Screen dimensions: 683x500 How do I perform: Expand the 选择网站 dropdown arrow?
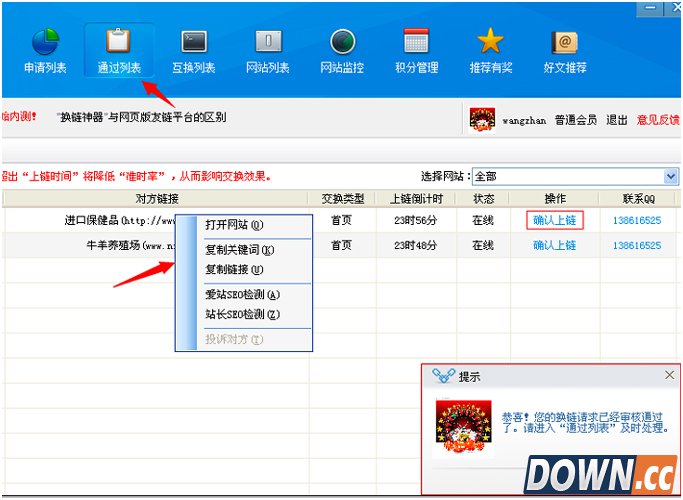tap(671, 176)
